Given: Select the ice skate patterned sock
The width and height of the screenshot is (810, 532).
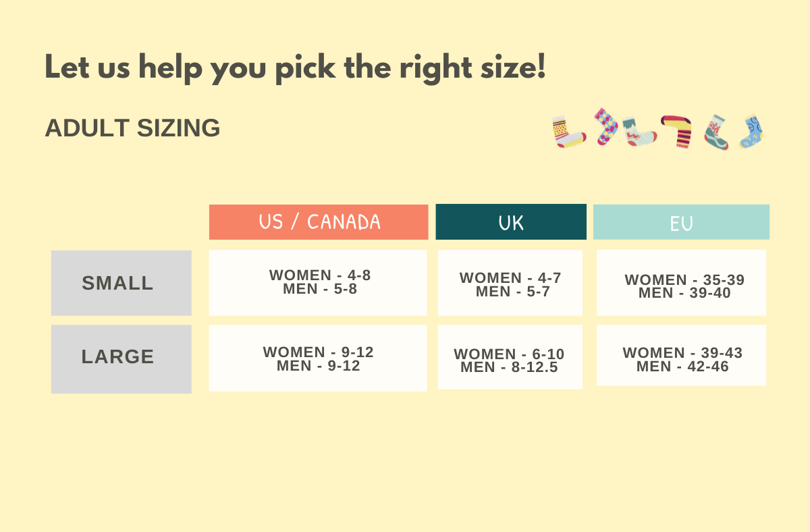Looking at the screenshot, I should (638, 132).
